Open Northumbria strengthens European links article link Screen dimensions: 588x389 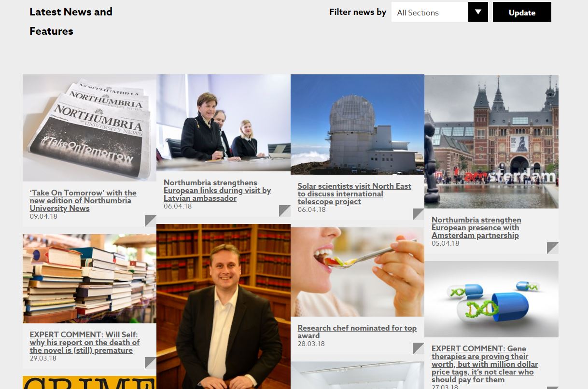217,190
